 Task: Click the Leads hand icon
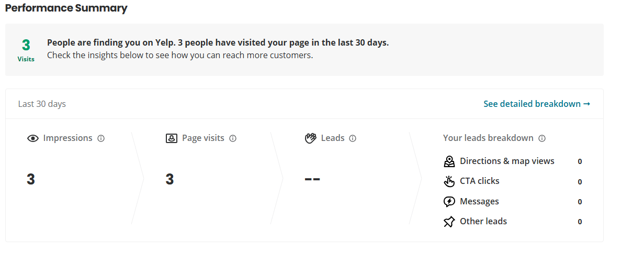click(x=311, y=138)
